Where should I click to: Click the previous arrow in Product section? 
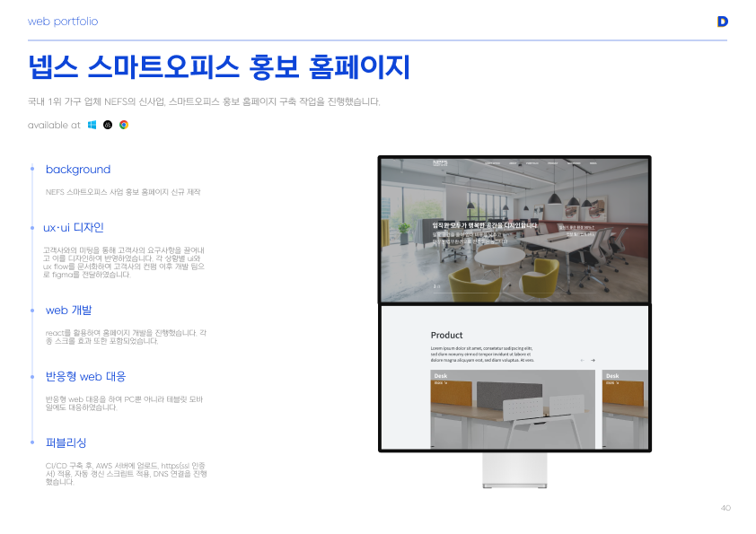[583, 360]
